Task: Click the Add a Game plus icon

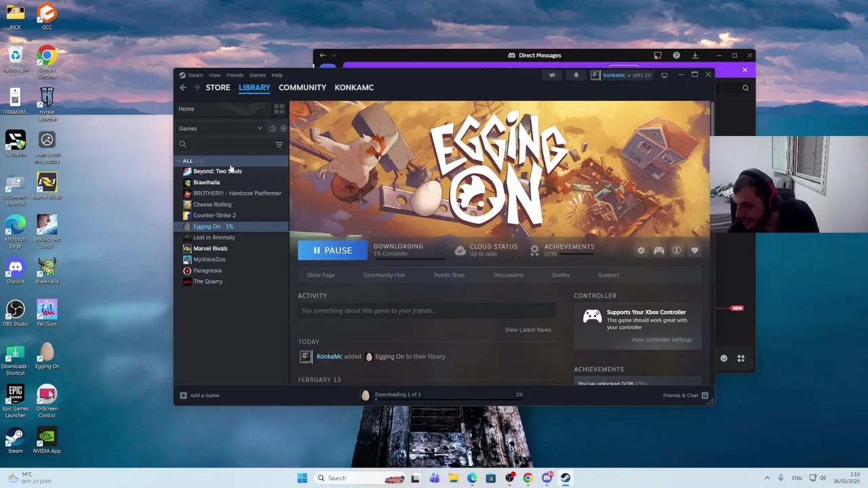Action: [x=183, y=395]
